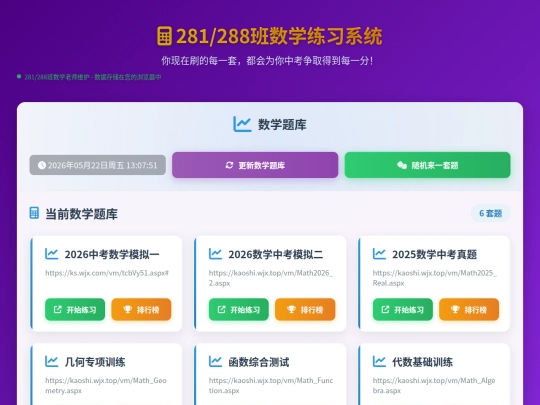540x405 pixels.
Task: Open leaderboard for 2026中考数学模拟一
Action: [141, 309]
